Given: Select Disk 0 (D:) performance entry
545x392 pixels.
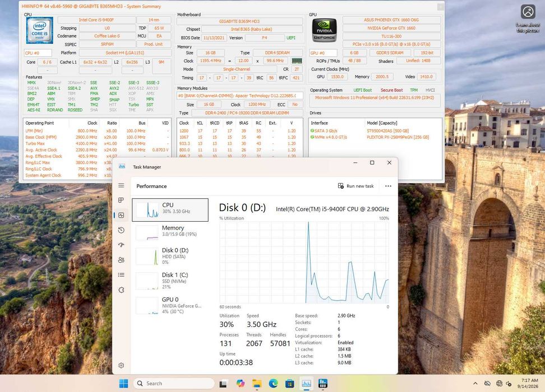Looking at the screenshot, I should tap(170, 256).
